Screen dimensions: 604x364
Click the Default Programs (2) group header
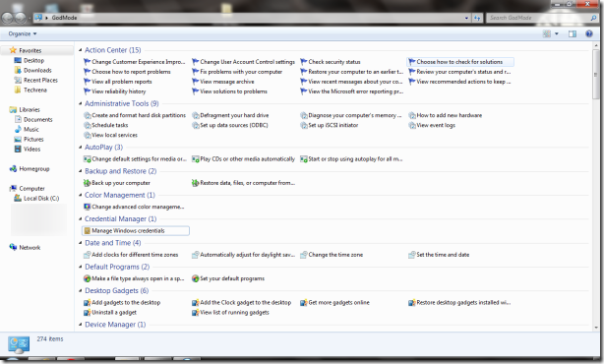point(117,267)
